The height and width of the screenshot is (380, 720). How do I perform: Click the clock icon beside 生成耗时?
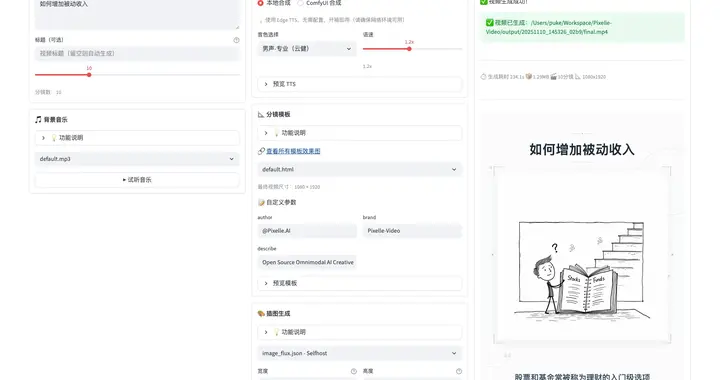[x=483, y=77]
